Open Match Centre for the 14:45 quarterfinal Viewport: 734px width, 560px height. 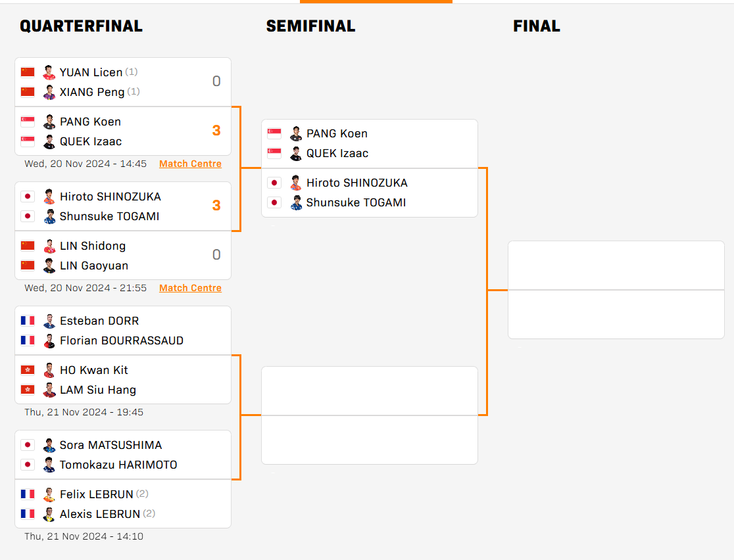point(190,164)
